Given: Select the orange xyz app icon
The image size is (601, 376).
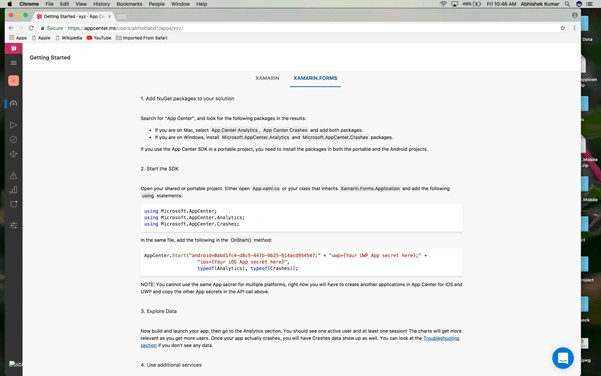Looking at the screenshot, I should tap(13, 80).
